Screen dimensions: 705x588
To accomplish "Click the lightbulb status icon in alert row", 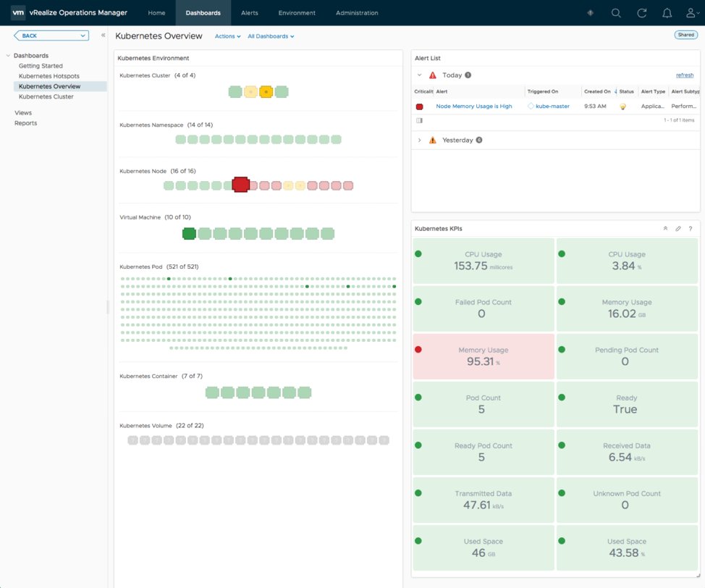I will click(622, 106).
